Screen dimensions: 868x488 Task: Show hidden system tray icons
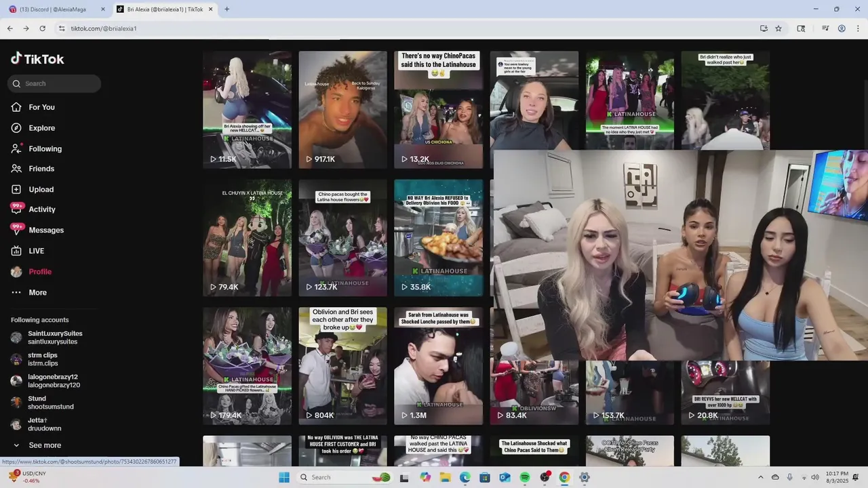pyautogui.click(x=760, y=477)
